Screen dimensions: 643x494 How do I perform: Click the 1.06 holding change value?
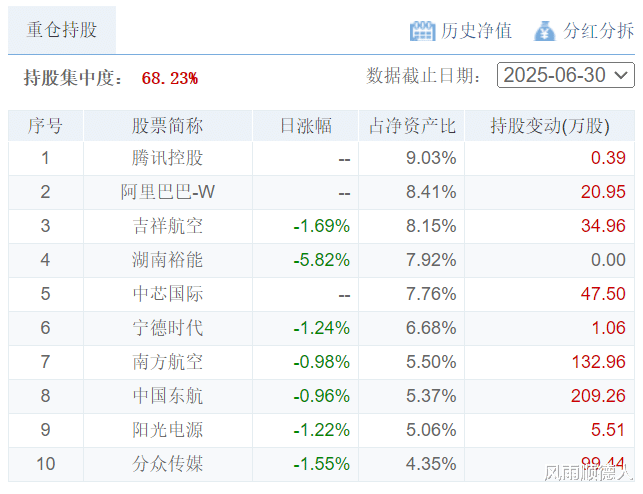pos(608,328)
